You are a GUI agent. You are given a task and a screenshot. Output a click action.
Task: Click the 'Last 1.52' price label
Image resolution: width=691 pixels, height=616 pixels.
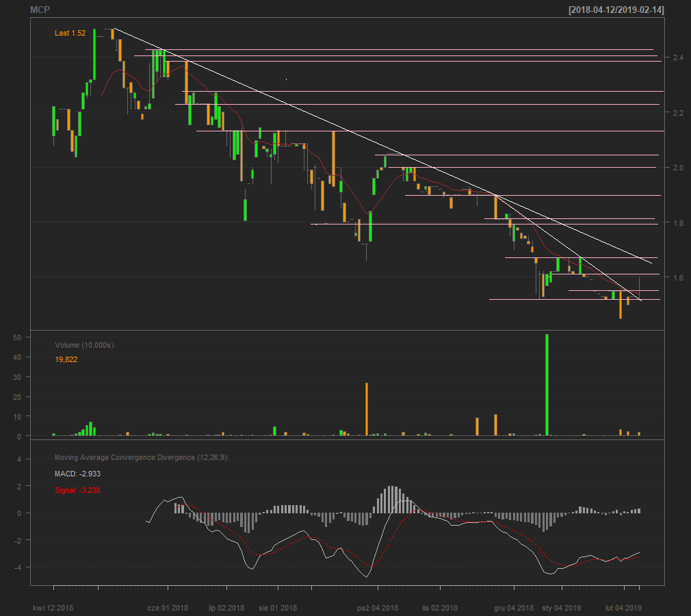[70, 33]
